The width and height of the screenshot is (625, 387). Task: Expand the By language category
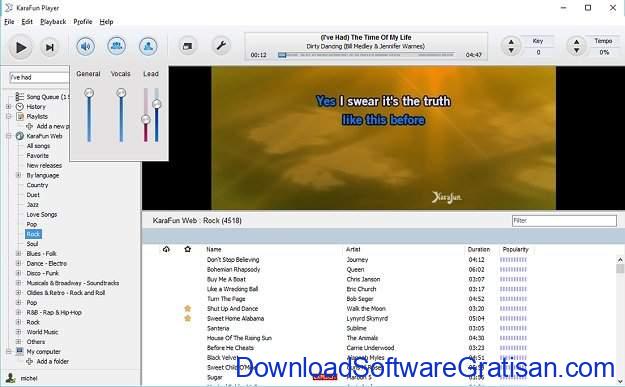18,175
